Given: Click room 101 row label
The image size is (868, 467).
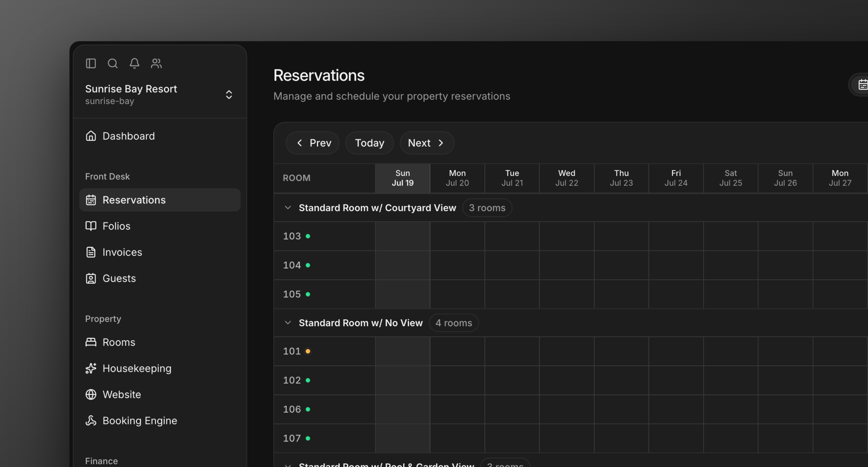Looking at the screenshot, I should pyautogui.click(x=292, y=351).
